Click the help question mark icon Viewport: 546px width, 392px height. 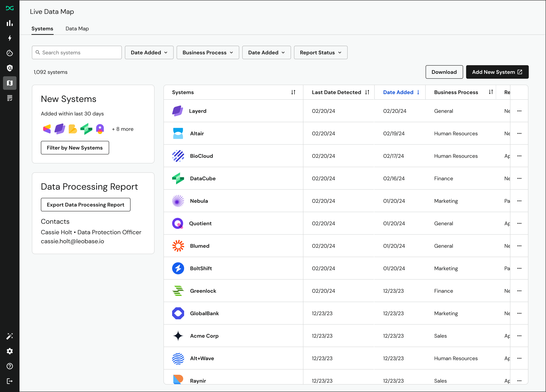[10, 366]
